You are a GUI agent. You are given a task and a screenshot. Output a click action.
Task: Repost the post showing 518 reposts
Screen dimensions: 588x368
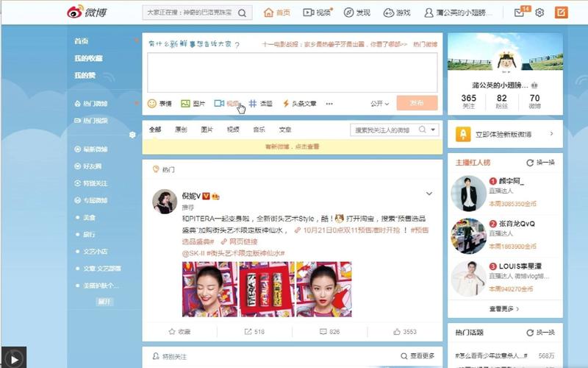coord(254,332)
